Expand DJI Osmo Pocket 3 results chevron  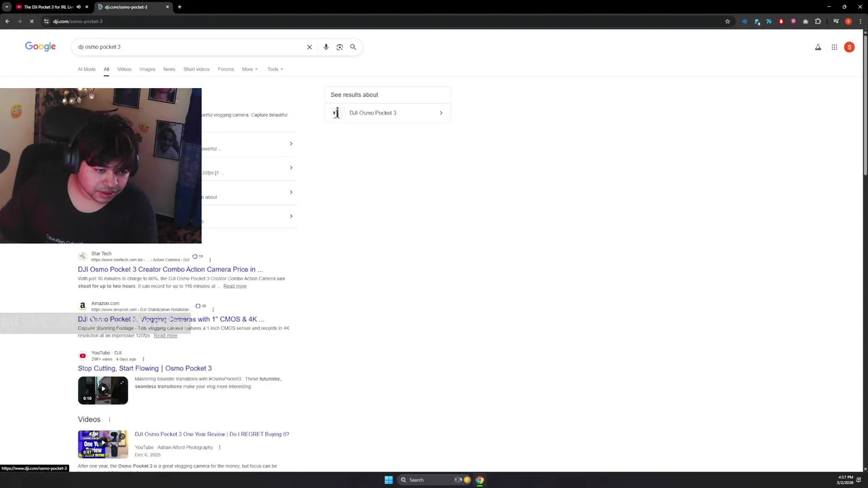pos(441,113)
